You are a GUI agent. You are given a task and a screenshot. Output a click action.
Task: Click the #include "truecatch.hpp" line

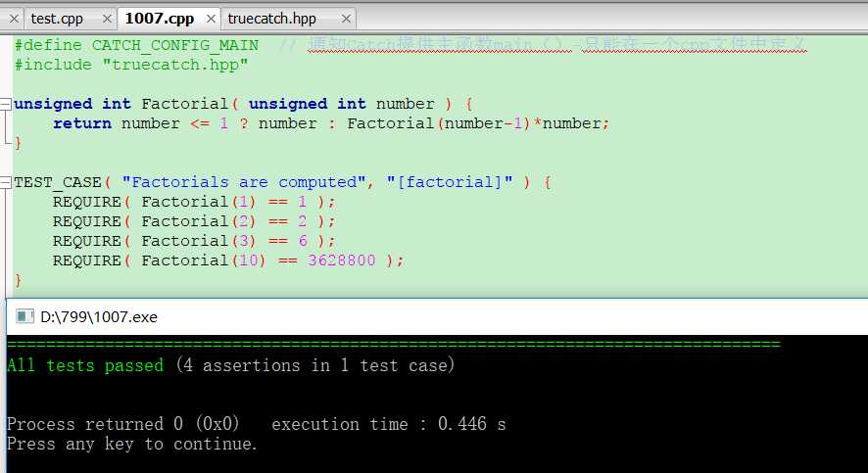[131, 65]
